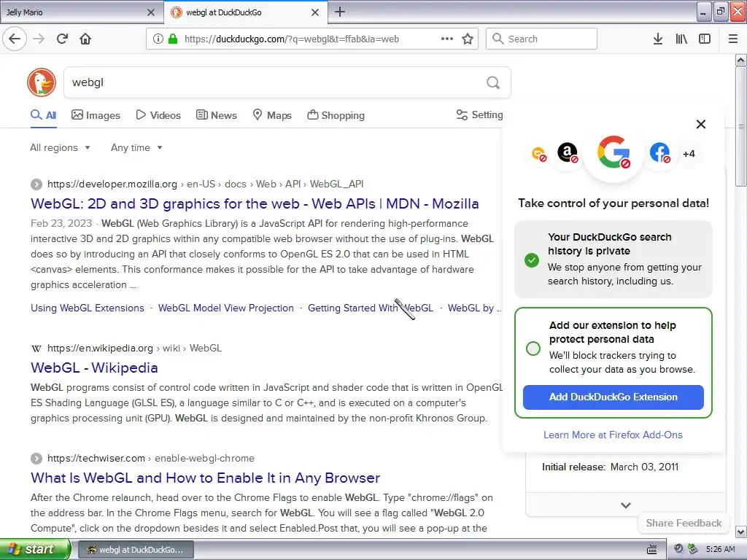The image size is (747, 560).
Task: Click the taskbar keyboard tray icon
Action: (652, 550)
